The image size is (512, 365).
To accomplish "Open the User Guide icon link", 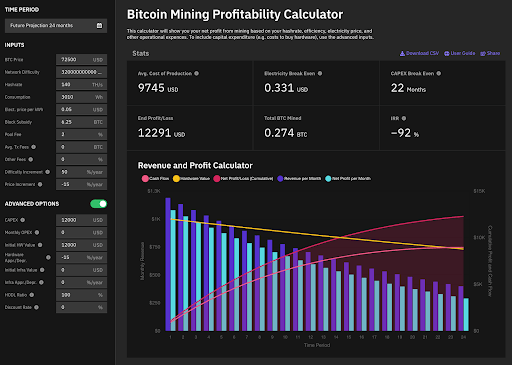I will coord(447,53).
